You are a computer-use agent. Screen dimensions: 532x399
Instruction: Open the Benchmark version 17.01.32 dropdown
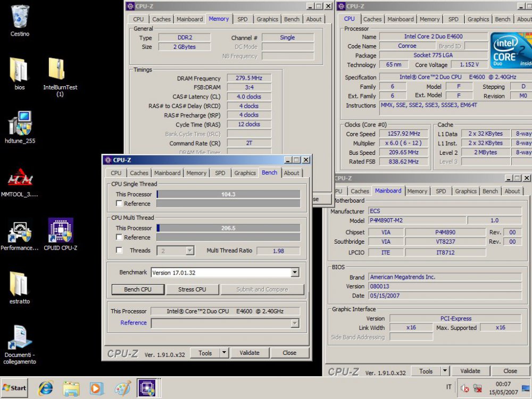point(294,272)
